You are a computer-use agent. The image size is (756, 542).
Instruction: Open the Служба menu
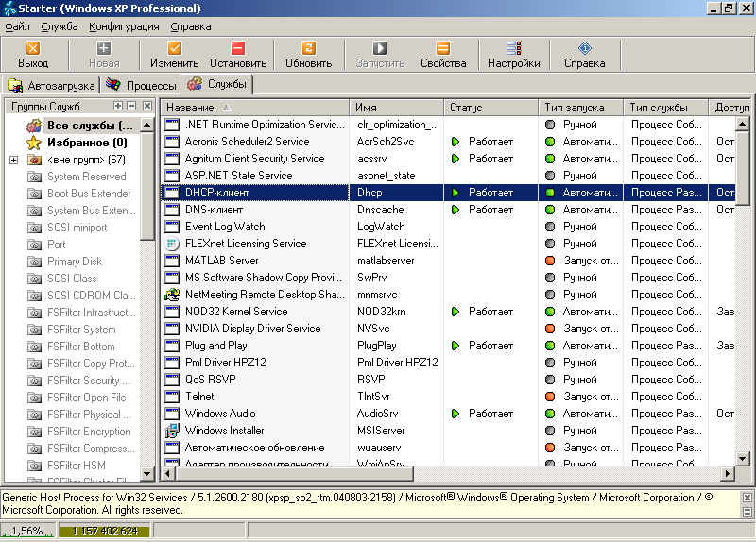pos(60,26)
